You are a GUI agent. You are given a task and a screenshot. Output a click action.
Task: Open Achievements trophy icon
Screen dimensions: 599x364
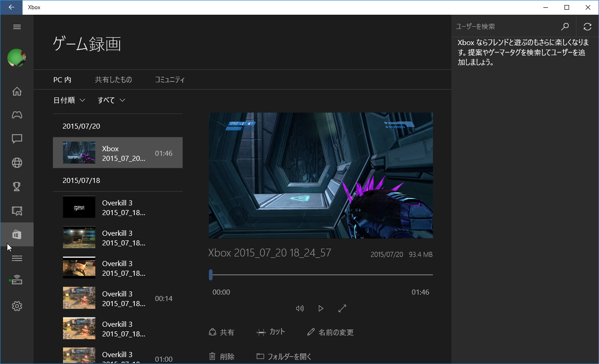coord(17,187)
